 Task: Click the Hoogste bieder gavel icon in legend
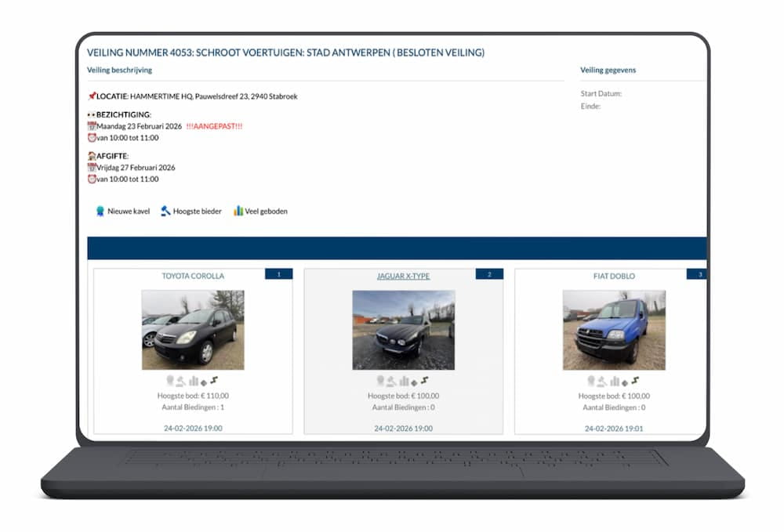165,212
